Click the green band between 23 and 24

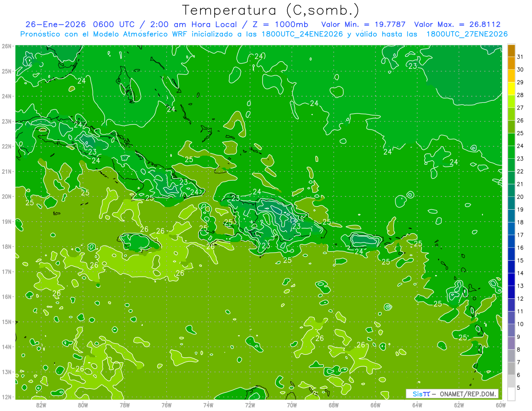(511, 152)
